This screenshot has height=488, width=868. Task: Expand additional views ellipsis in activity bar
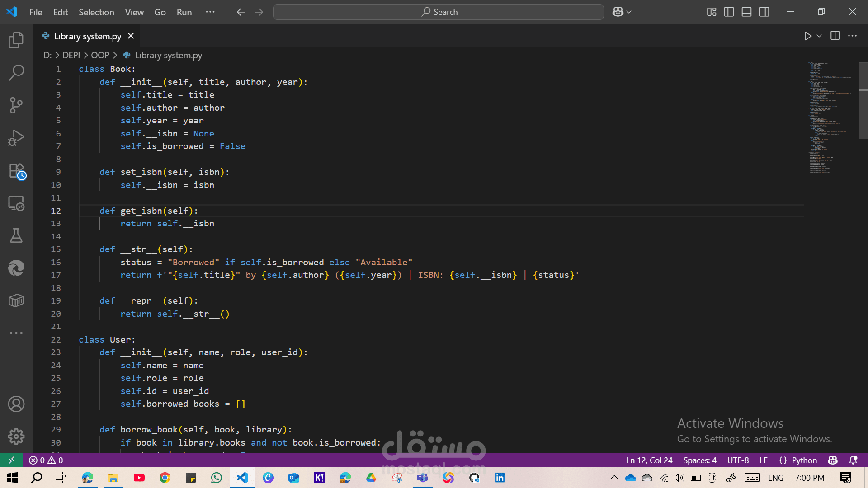pyautogui.click(x=16, y=333)
